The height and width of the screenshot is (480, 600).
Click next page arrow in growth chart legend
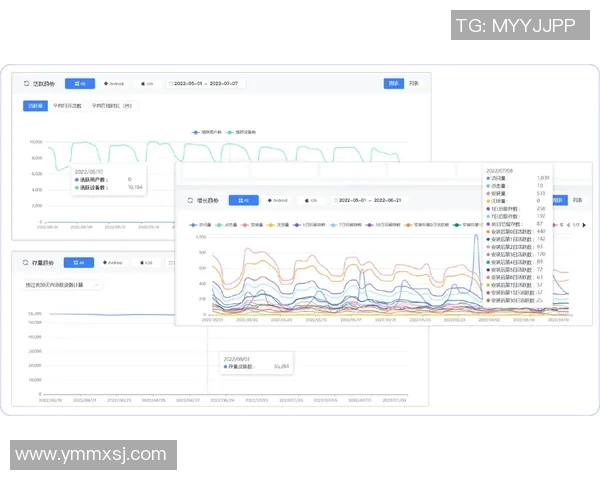coord(583,225)
